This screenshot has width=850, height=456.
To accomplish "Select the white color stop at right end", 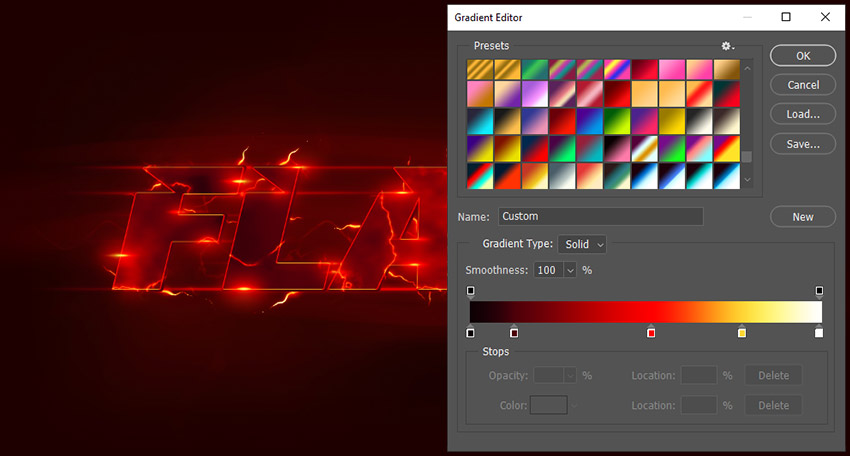I will pyautogui.click(x=819, y=332).
